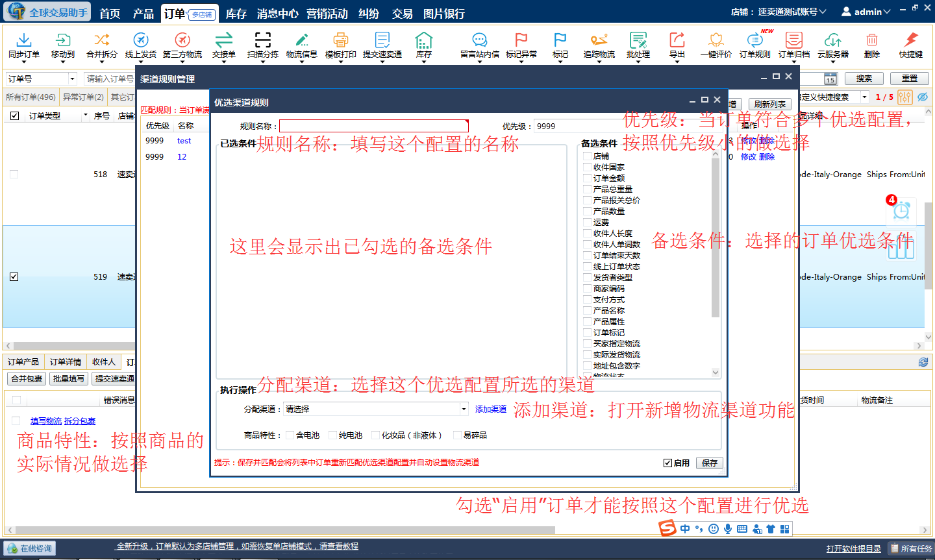The width and height of the screenshot is (935, 560).
Task: Open the 分配渠道 channel dropdown
Action: point(464,409)
